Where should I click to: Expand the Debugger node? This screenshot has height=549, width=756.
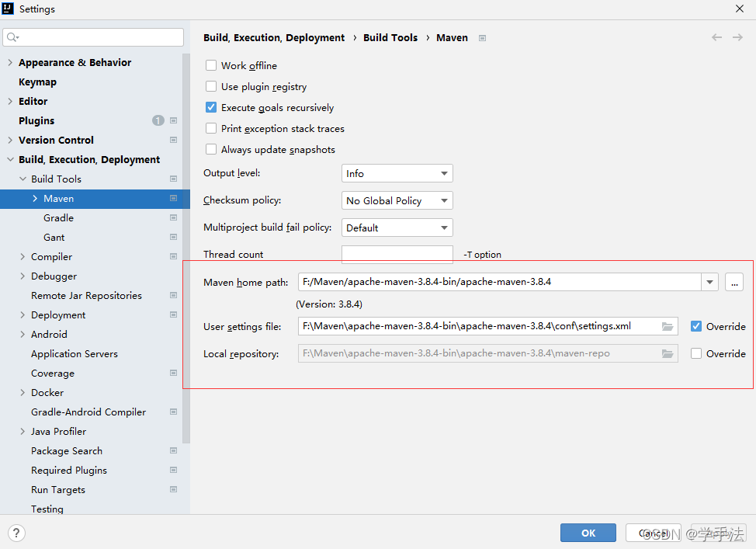[23, 276]
